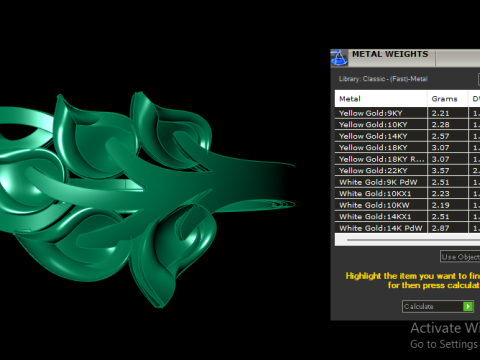480x360 pixels.
Task: Select the White Gold:10KX1 row
Action: tap(407, 194)
